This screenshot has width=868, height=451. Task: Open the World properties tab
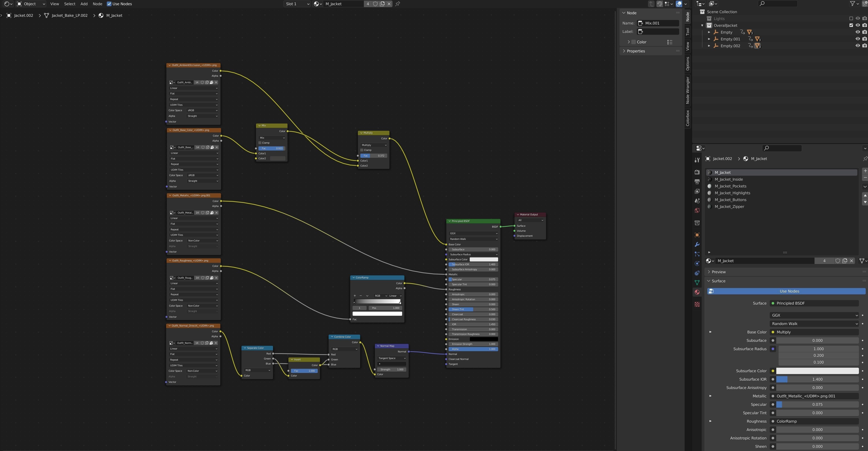[697, 210]
